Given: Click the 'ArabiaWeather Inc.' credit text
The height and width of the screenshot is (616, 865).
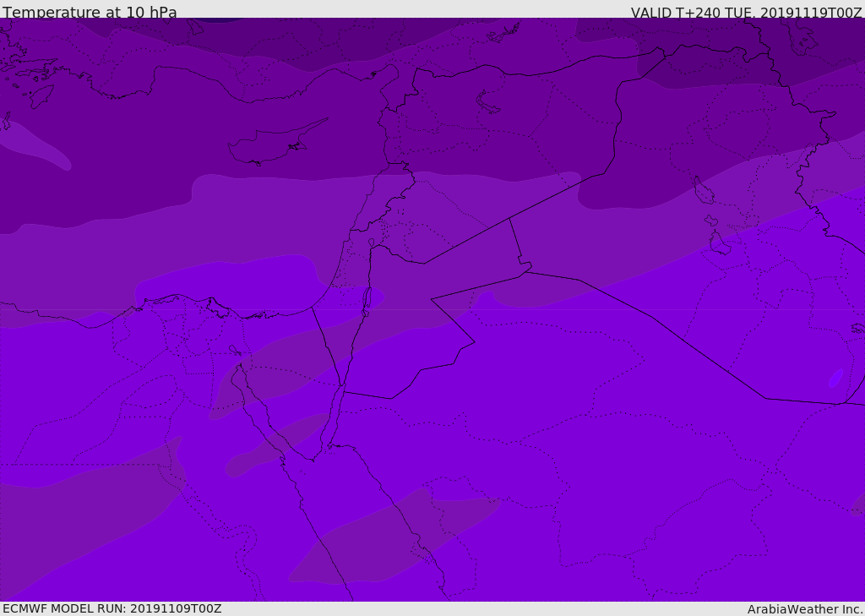Looking at the screenshot, I should tap(805, 609).
